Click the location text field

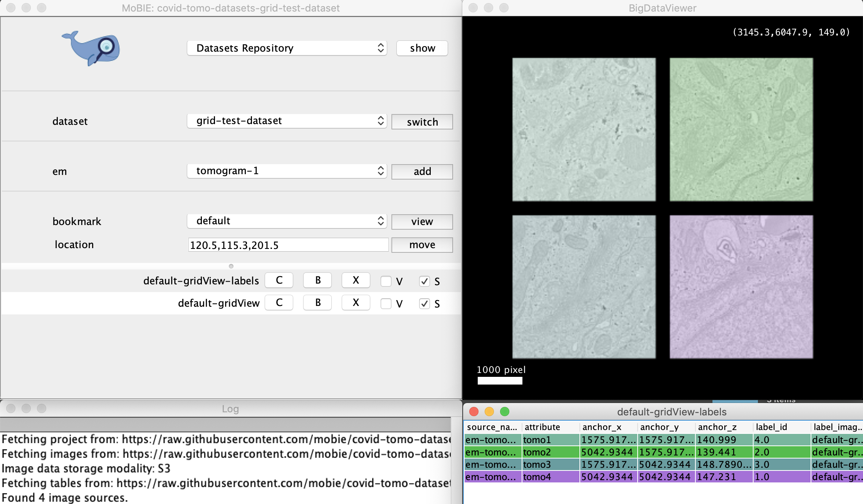[288, 245]
